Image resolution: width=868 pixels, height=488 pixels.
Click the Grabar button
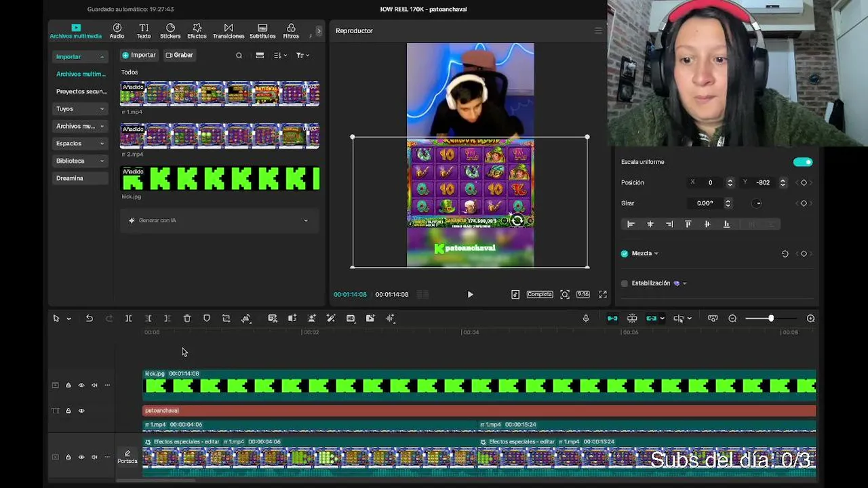(180, 55)
